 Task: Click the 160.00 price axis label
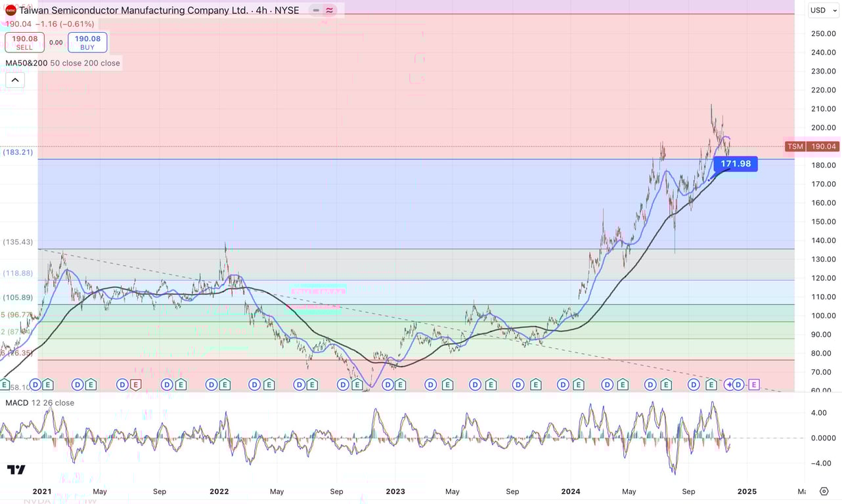tap(823, 203)
